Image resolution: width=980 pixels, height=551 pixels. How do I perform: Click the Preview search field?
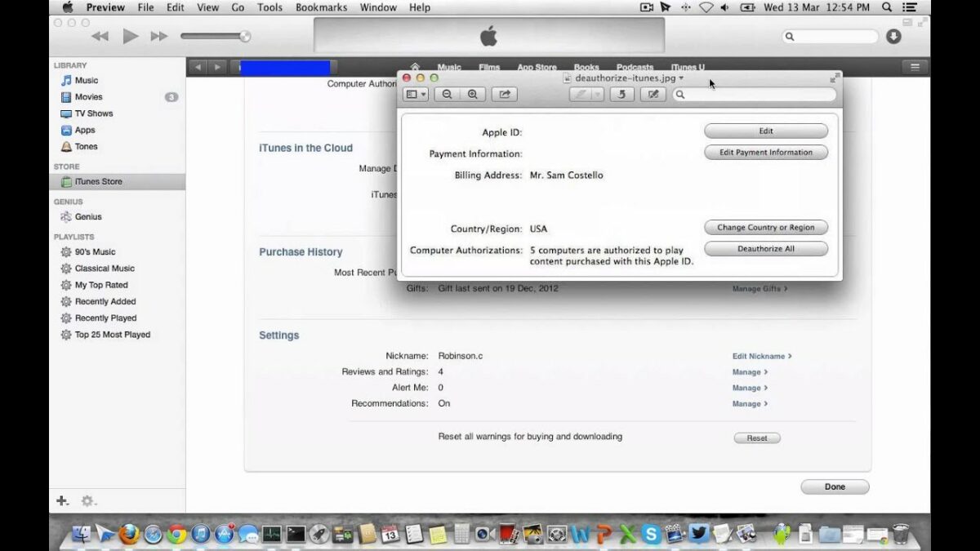click(755, 95)
